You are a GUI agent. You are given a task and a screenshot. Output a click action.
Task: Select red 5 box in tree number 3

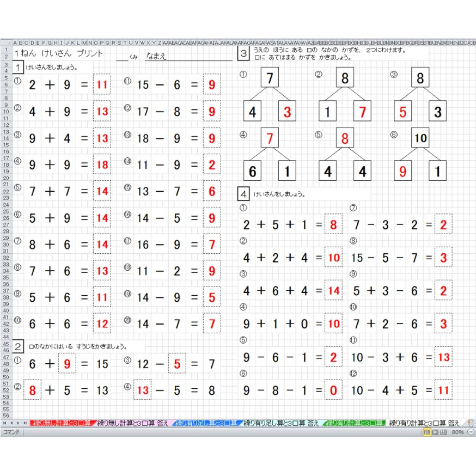(403, 112)
